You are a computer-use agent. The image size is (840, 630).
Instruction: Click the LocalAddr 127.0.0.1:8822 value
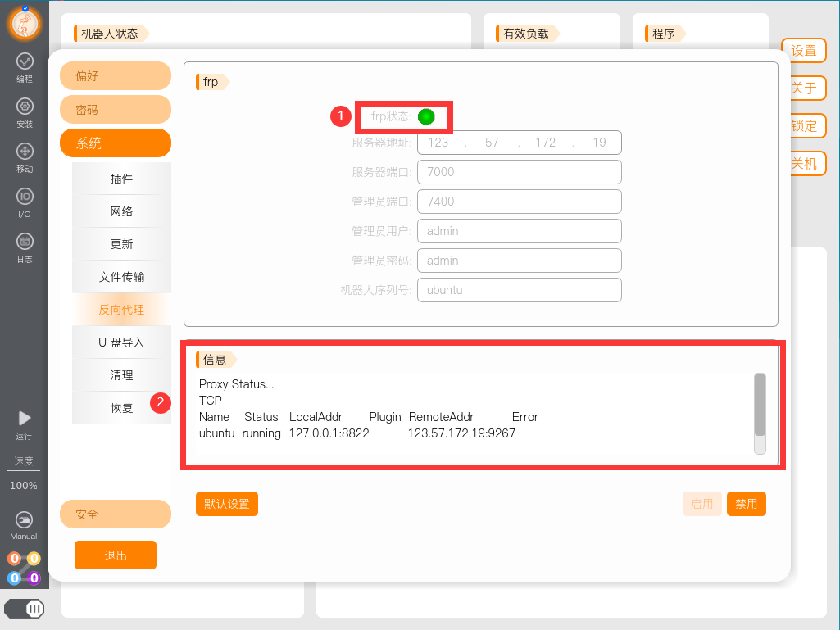329,433
